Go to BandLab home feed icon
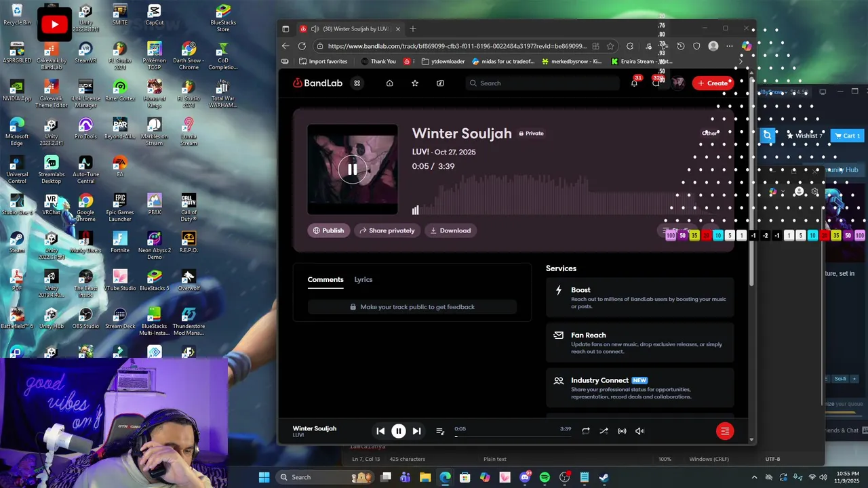This screenshot has width=868, height=488. coord(389,83)
